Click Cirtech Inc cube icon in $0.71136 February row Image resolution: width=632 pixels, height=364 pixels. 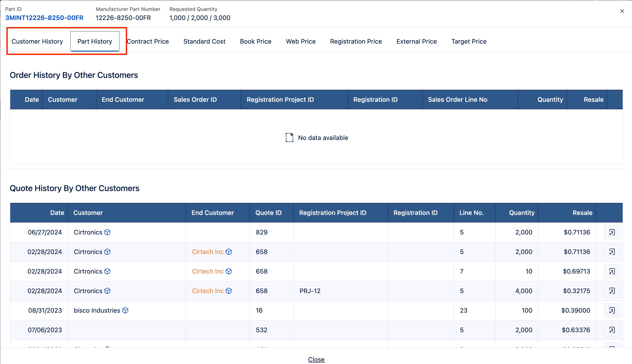(229, 252)
